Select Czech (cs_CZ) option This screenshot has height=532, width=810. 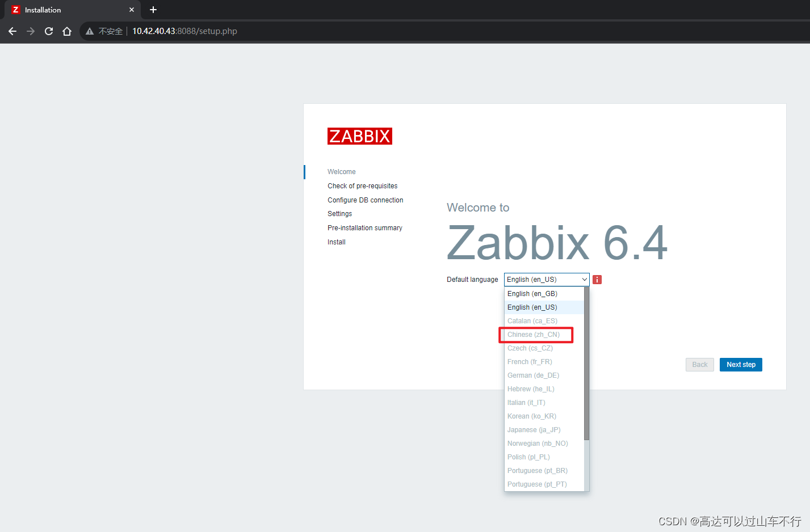click(x=544, y=348)
